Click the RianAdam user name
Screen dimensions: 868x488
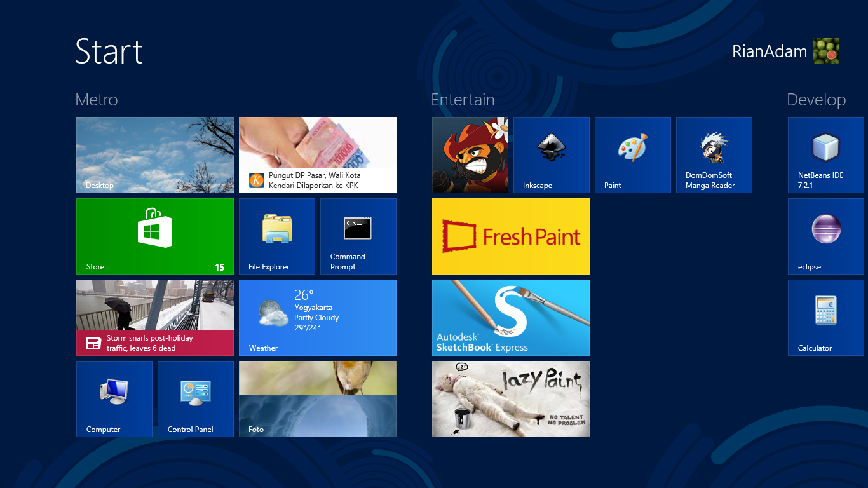point(770,51)
